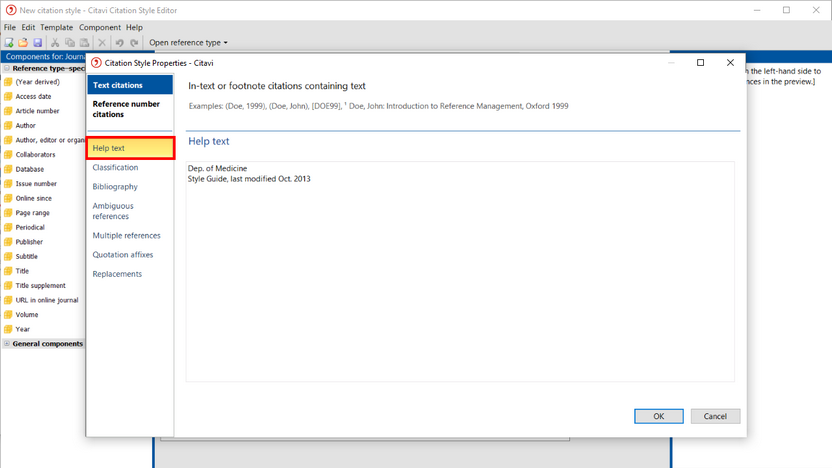Click the icon next to Article number

click(x=8, y=111)
